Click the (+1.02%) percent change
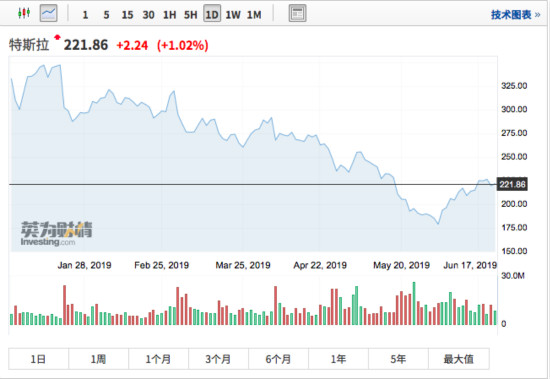 [182, 45]
